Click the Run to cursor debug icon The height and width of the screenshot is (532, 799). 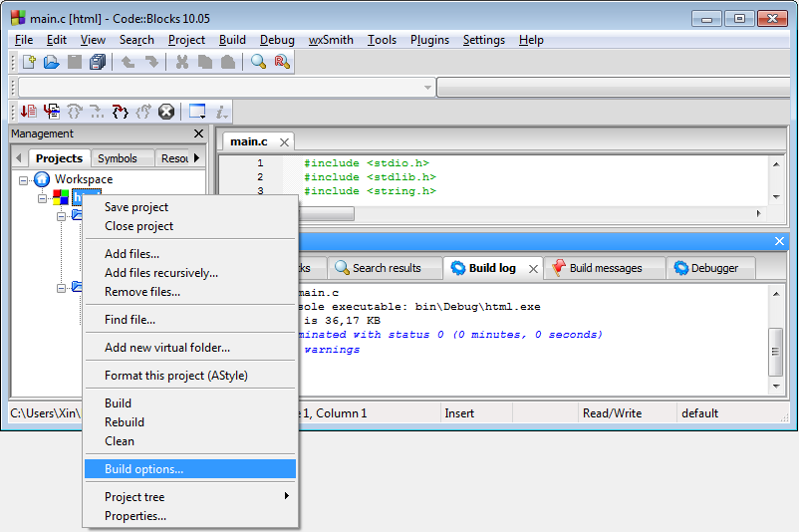[x=51, y=112]
